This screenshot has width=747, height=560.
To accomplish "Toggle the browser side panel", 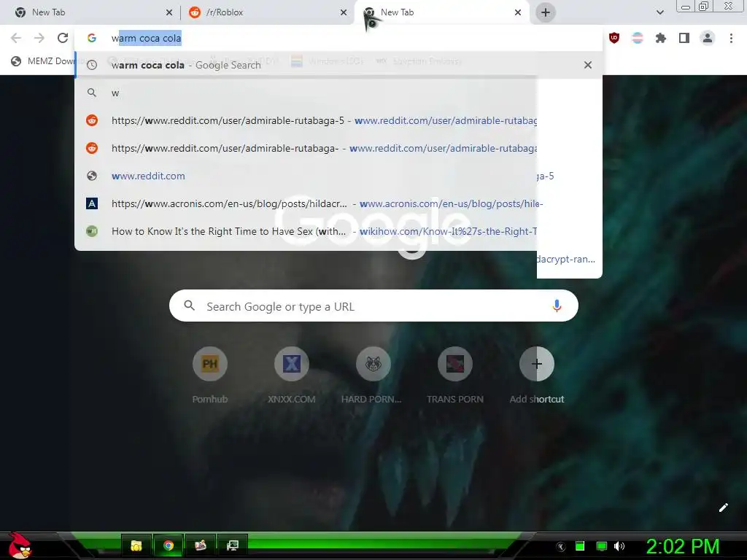I will (x=684, y=38).
